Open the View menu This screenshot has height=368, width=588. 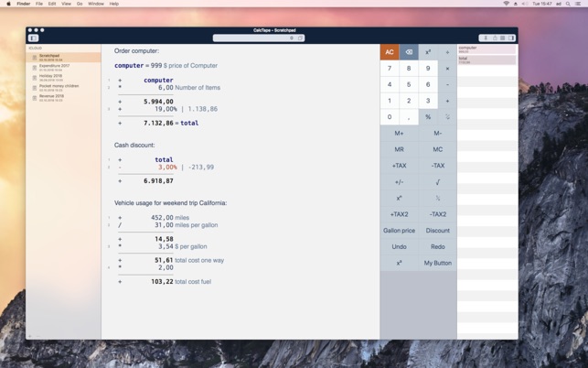[x=66, y=4]
